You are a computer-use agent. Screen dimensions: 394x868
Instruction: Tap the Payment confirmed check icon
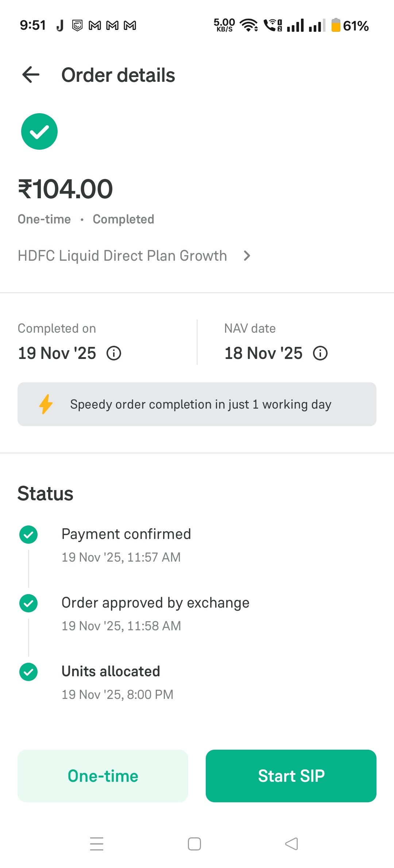pos(28,535)
